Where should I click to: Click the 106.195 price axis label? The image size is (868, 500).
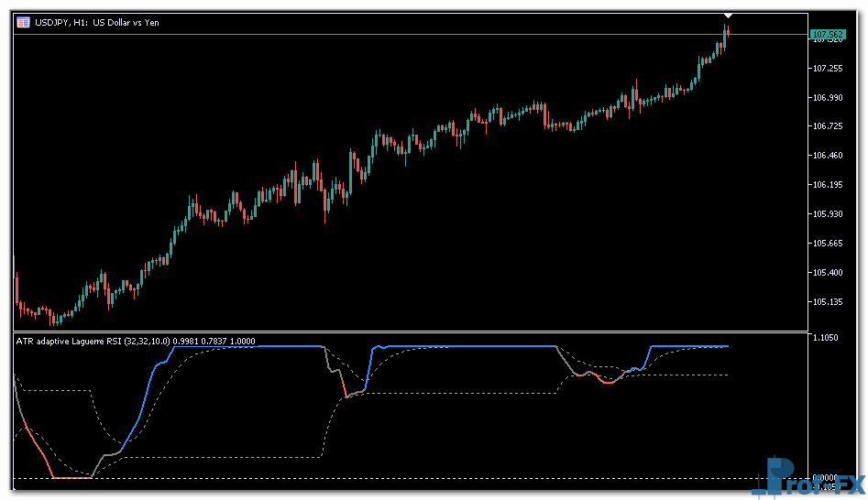[827, 185]
